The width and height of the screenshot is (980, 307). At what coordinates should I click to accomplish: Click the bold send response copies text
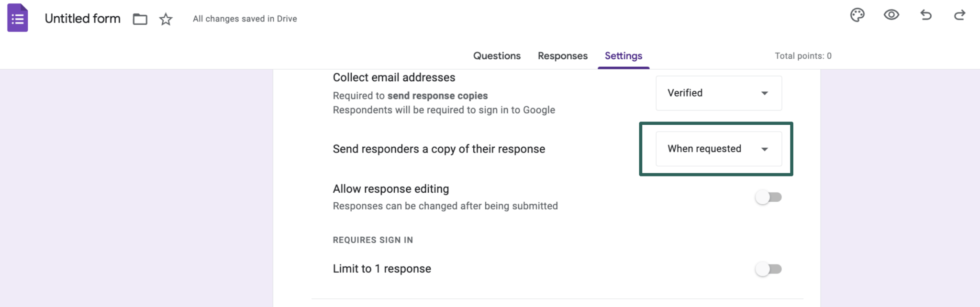(x=437, y=95)
